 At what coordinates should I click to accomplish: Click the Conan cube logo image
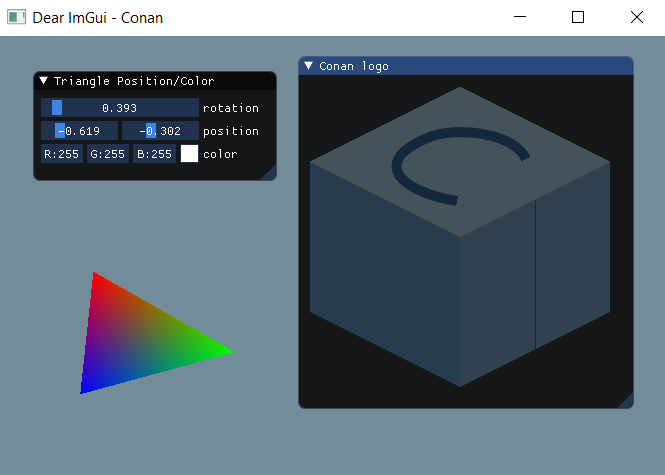[460, 237]
